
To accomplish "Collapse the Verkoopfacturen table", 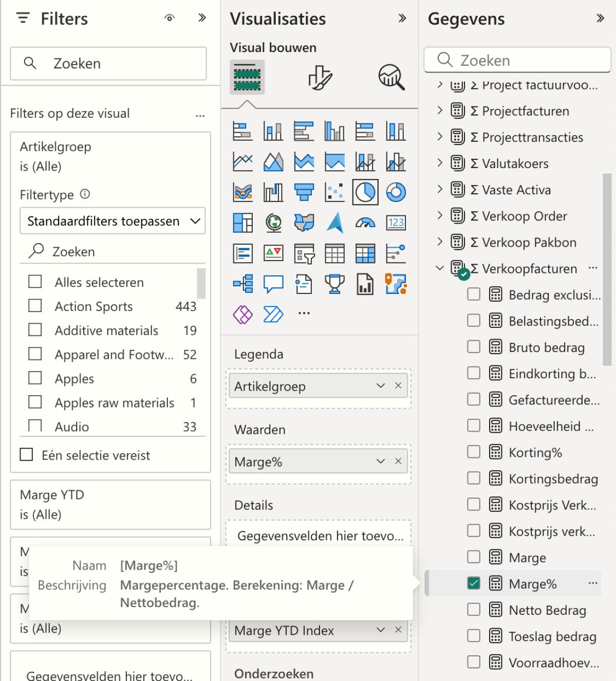I will 440,268.
